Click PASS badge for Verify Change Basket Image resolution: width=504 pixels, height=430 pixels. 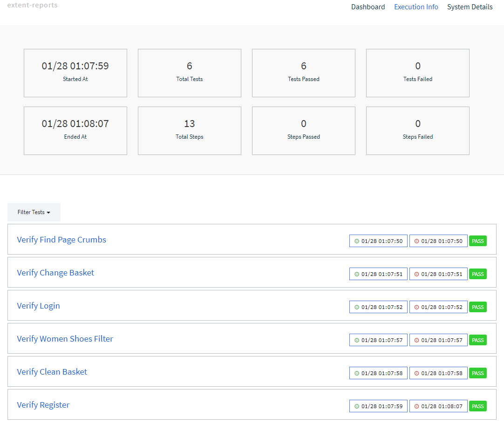[477, 274]
